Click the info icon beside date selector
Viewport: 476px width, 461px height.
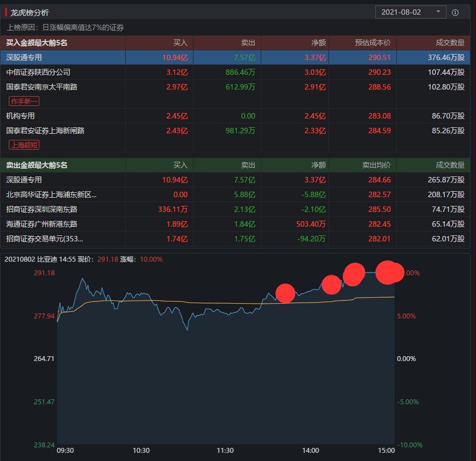tap(455, 13)
